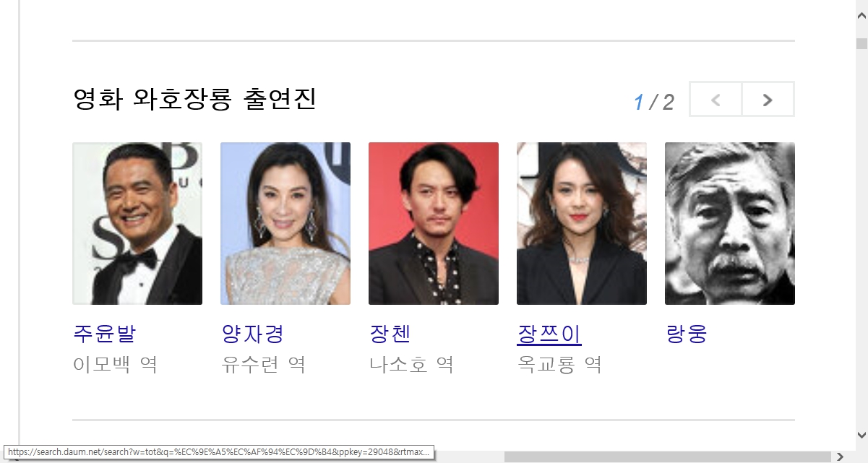The width and height of the screenshot is (868, 463).
Task: Go to next cast page arrow
Action: click(768, 100)
